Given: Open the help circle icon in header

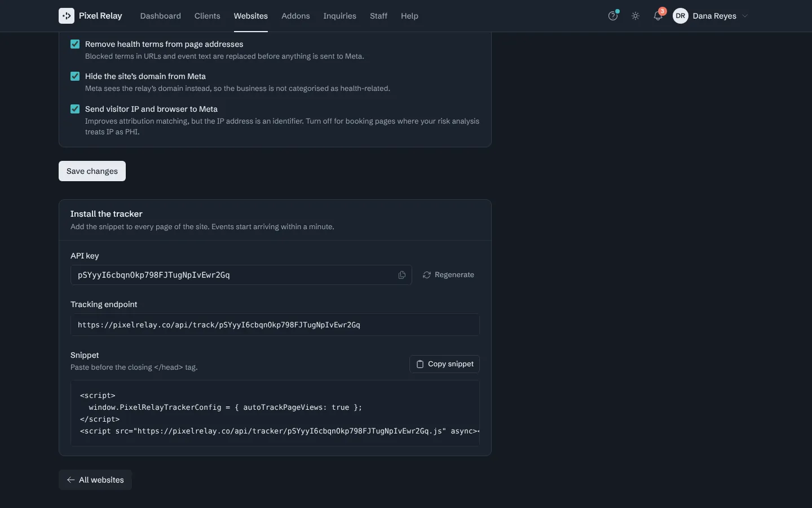Looking at the screenshot, I should coord(613,16).
